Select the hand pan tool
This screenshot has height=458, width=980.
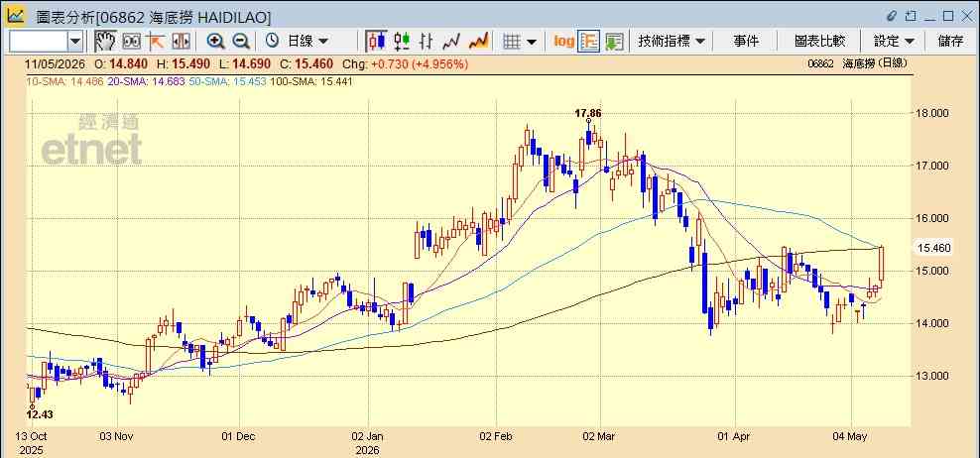coord(105,42)
